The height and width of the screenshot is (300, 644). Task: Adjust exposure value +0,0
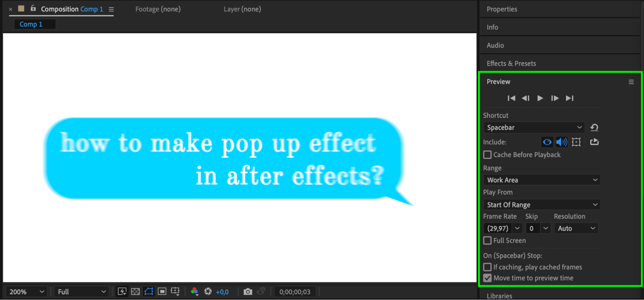pos(222,292)
